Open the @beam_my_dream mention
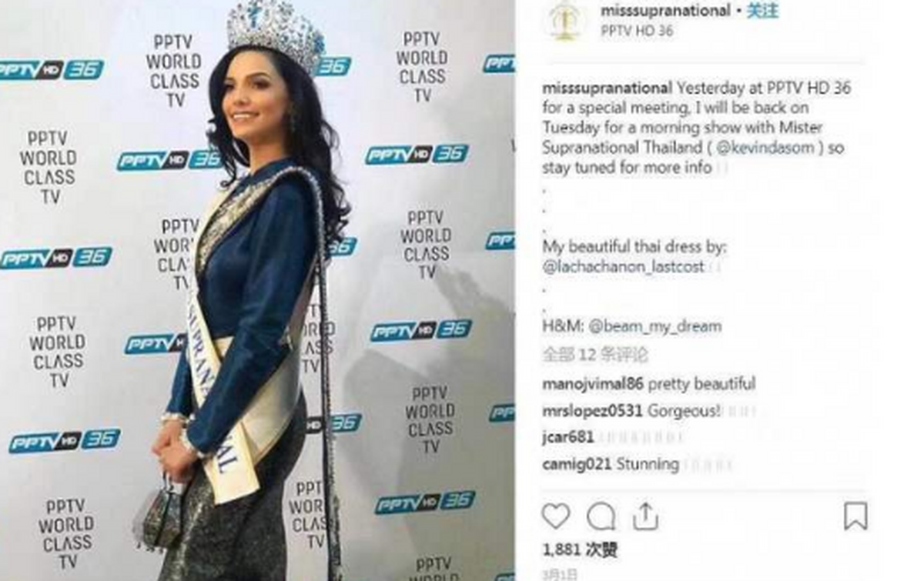The image size is (924, 581). click(x=655, y=326)
